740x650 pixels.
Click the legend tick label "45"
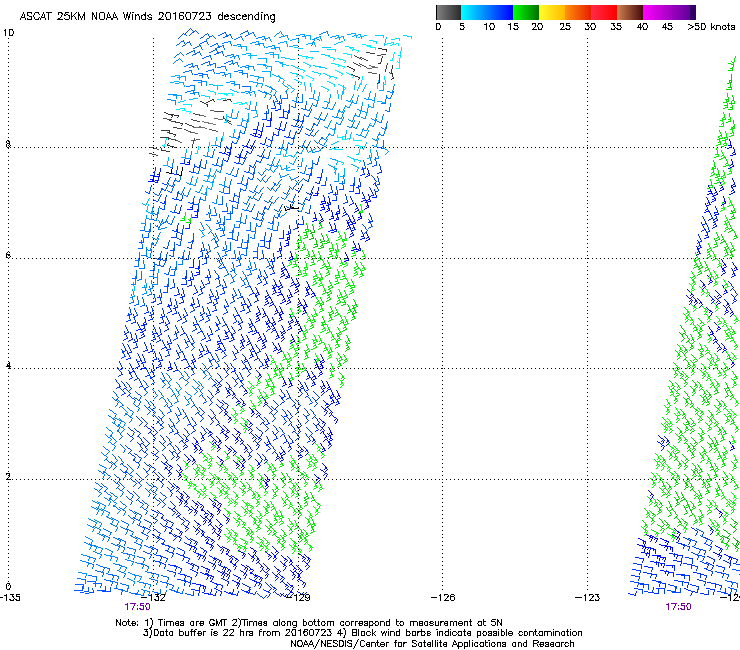667,27
